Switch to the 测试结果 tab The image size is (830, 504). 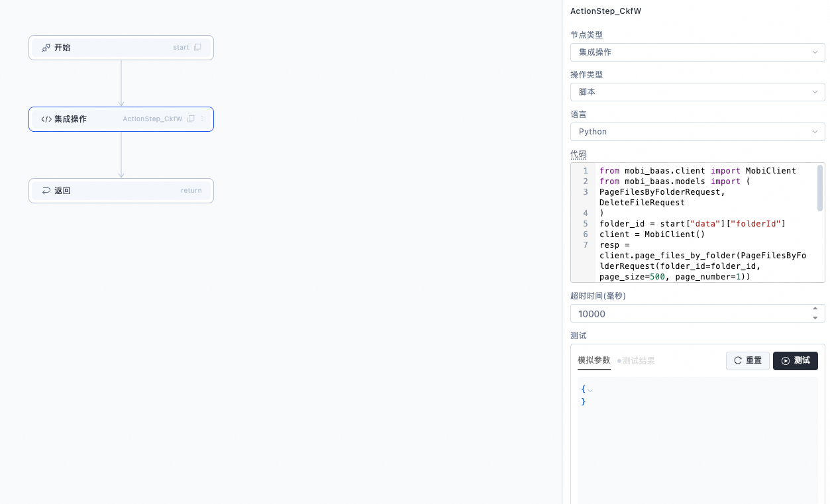coord(636,361)
